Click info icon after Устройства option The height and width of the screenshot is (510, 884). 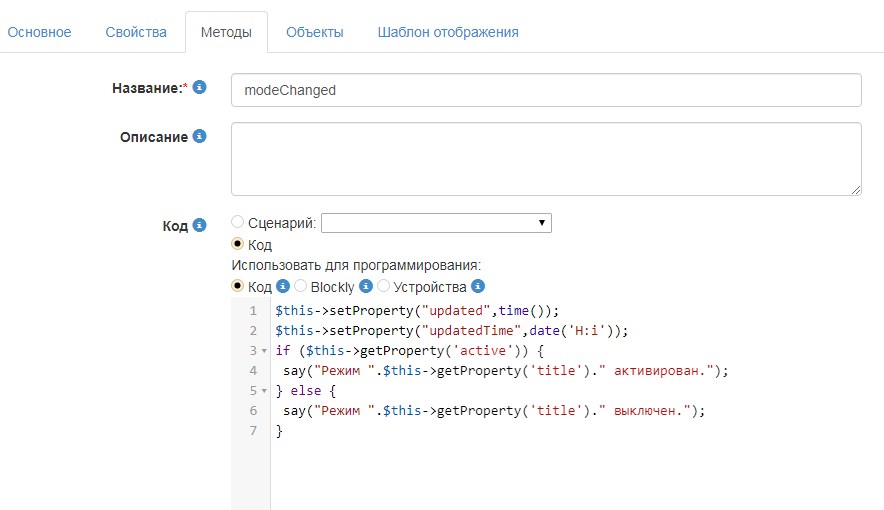[x=478, y=286]
